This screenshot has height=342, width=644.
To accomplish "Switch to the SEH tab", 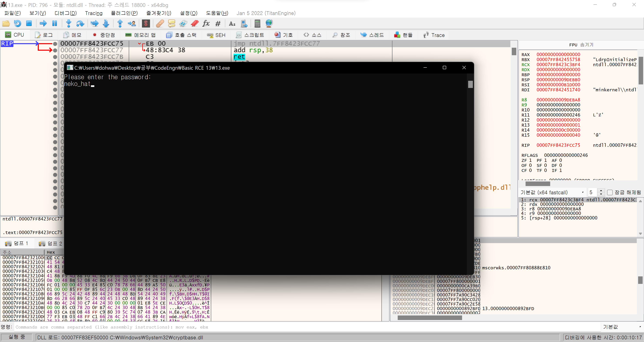I will click(x=216, y=35).
